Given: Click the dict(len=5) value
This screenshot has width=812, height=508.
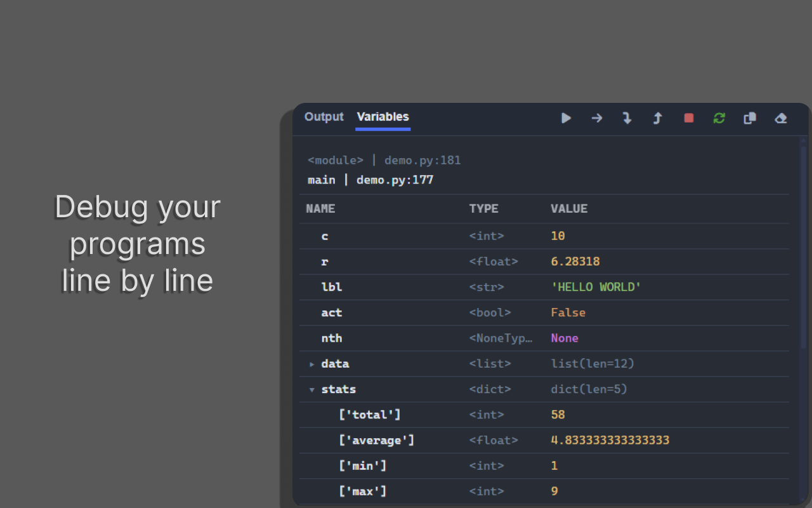Looking at the screenshot, I should click(x=589, y=389).
